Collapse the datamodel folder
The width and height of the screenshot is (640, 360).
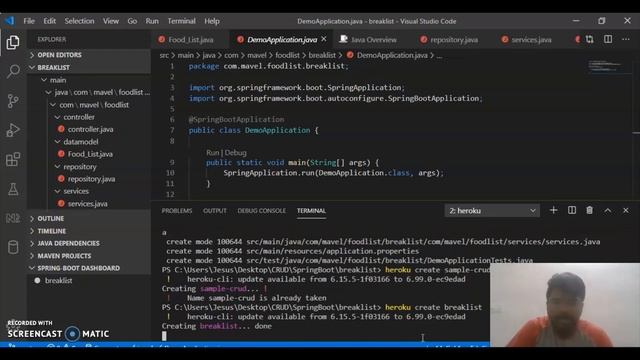[89, 142]
